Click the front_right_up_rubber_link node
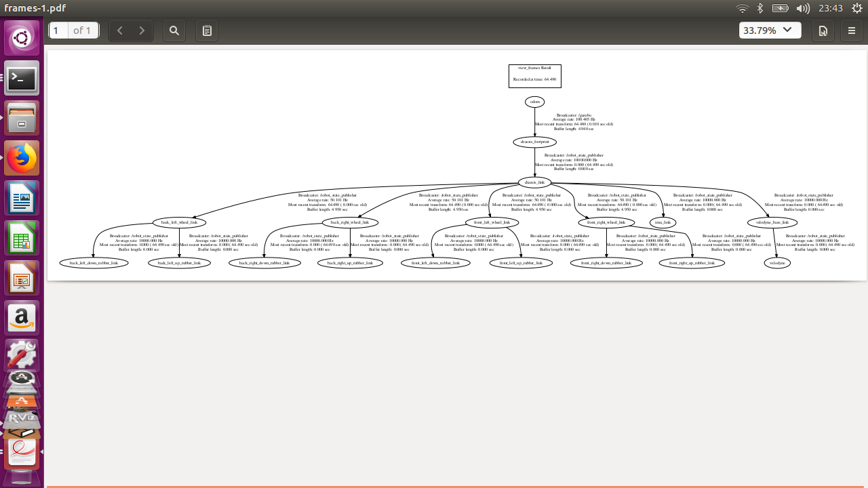The width and height of the screenshot is (868, 488). 692,262
